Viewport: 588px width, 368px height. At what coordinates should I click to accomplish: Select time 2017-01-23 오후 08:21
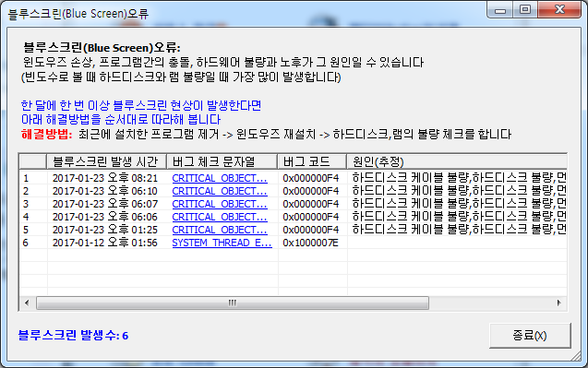[x=105, y=178]
